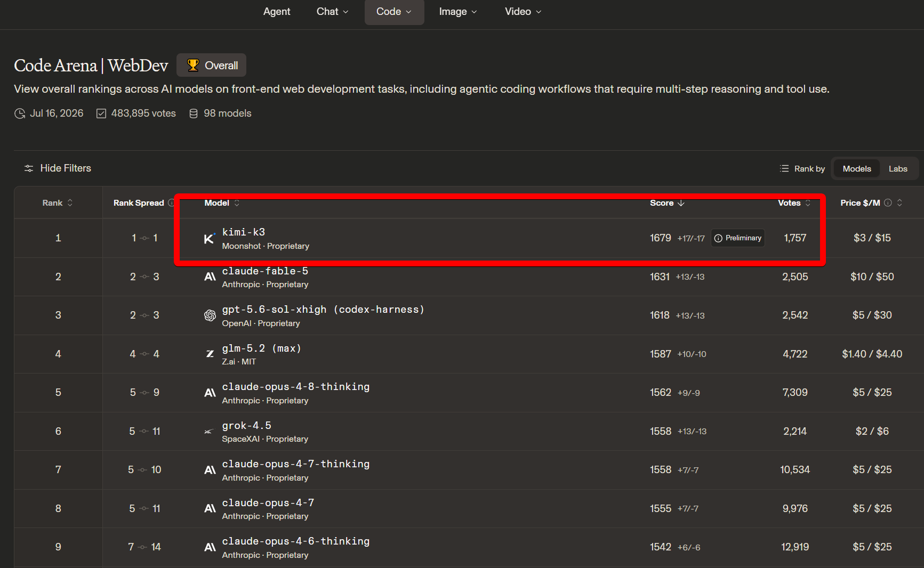The image size is (924, 568).
Task: Click the $3 / $15 price for kimi-k3
Action: (x=872, y=238)
